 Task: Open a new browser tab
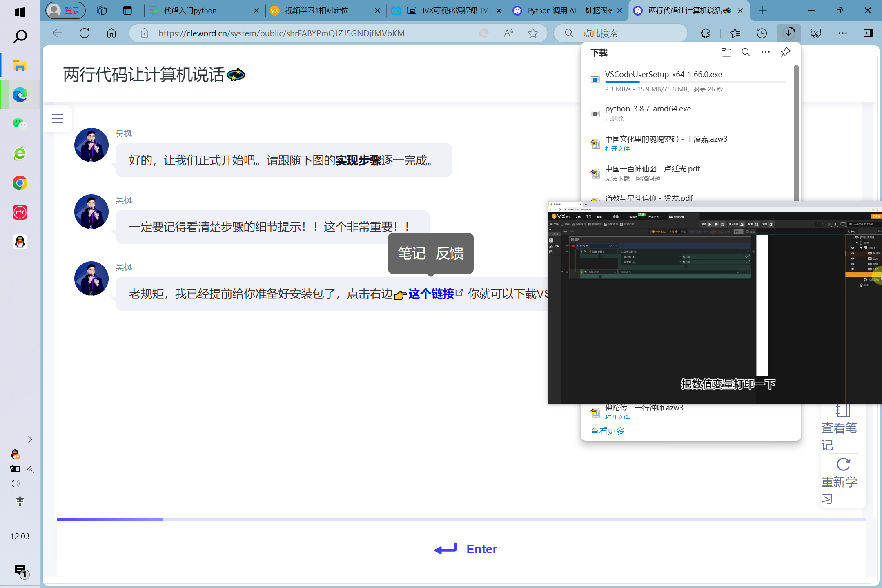[x=763, y=11]
